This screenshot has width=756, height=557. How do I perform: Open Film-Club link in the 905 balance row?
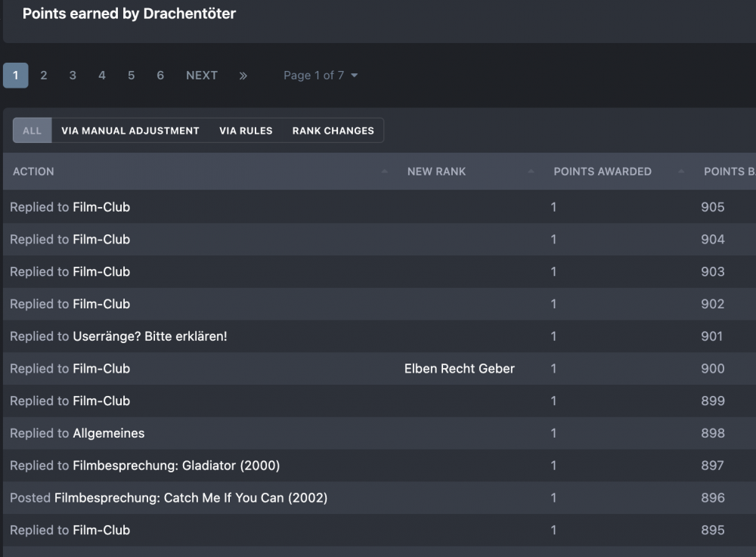(x=101, y=207)
